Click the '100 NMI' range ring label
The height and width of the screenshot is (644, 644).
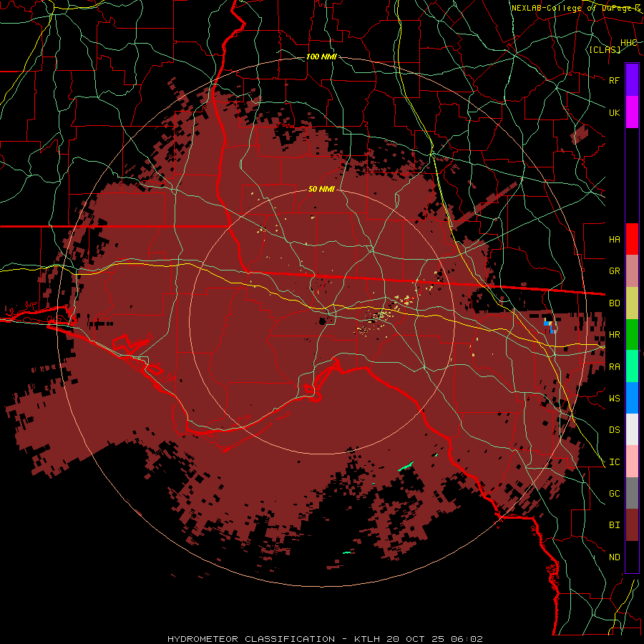click(321, 57)
